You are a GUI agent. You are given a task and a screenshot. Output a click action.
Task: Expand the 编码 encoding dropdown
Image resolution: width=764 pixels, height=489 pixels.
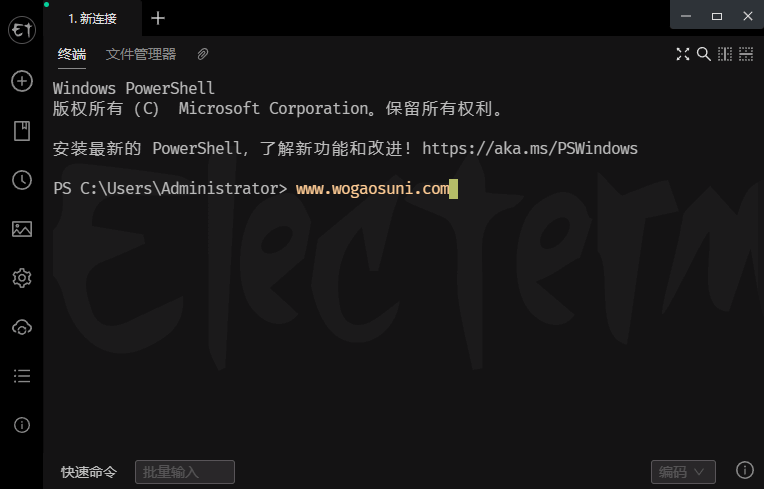pyautogui.click(x=683, y=471)
